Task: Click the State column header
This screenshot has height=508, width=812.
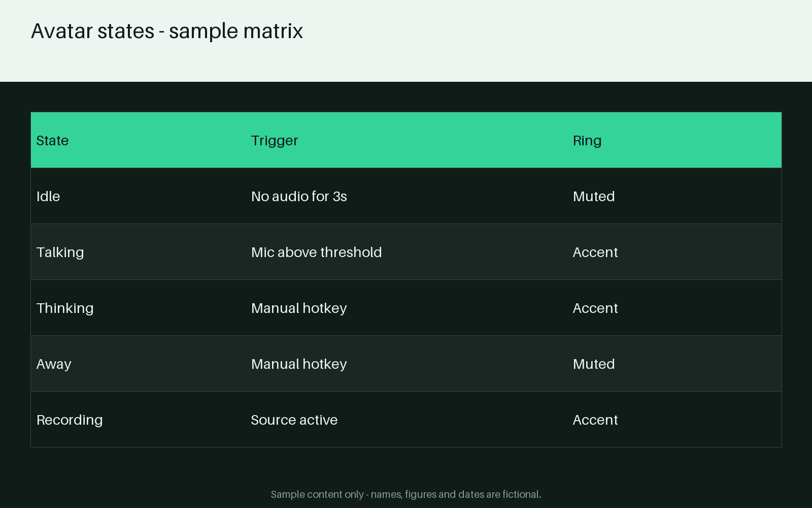Action: 138,140
